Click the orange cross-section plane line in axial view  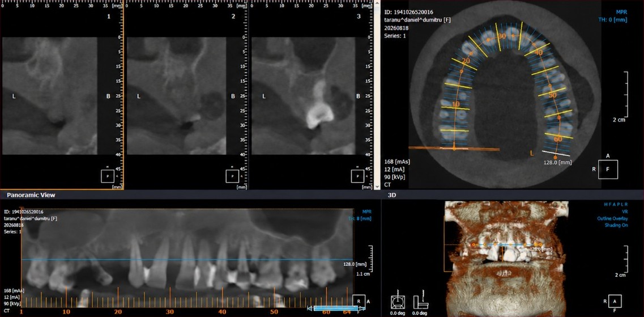pos(454,149)
